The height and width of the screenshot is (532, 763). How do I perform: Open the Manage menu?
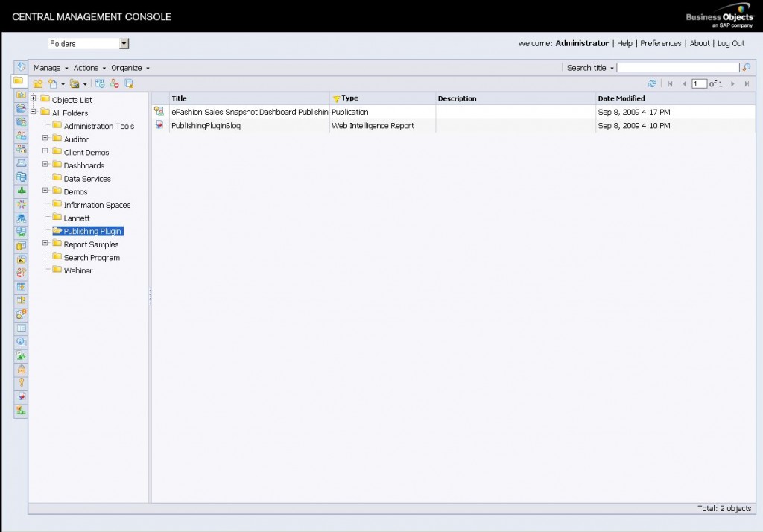point(51,68)
